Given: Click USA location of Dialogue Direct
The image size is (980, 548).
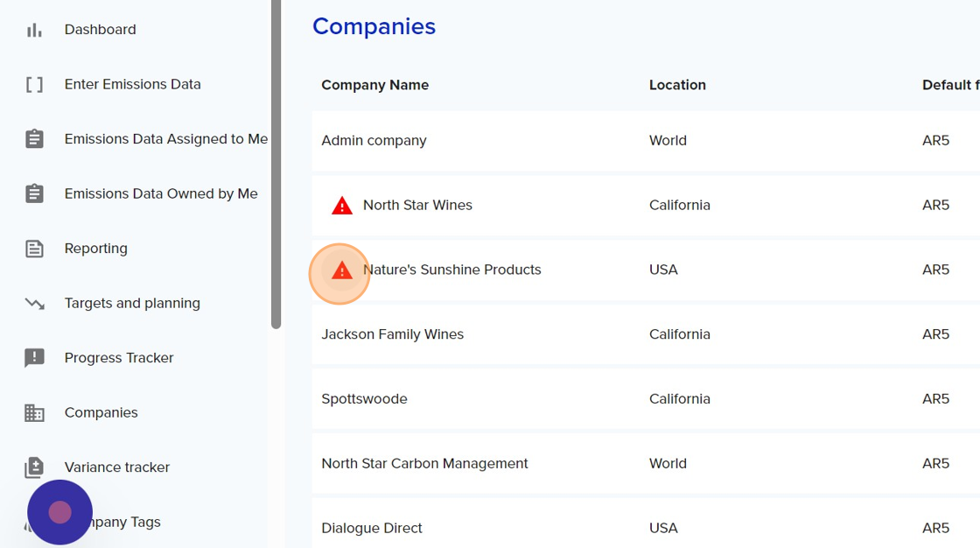Looking at the screenshot, I should point(663,528).
